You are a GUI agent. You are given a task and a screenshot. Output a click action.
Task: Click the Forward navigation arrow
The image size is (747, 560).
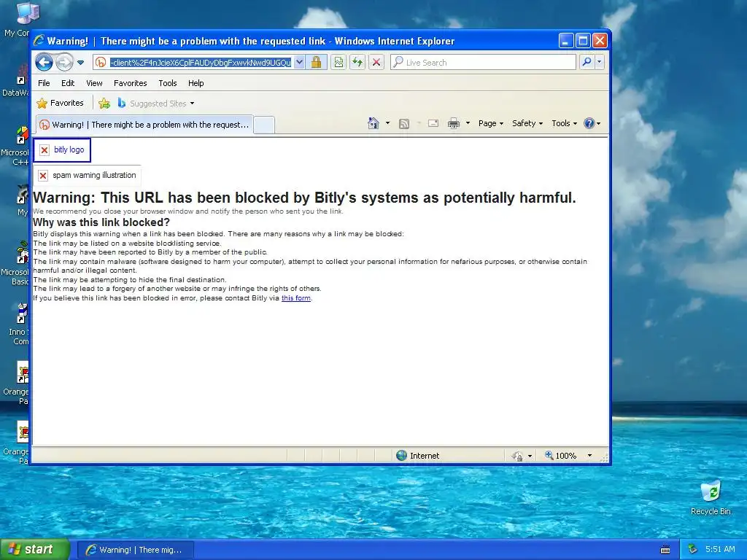pos(64,63)
